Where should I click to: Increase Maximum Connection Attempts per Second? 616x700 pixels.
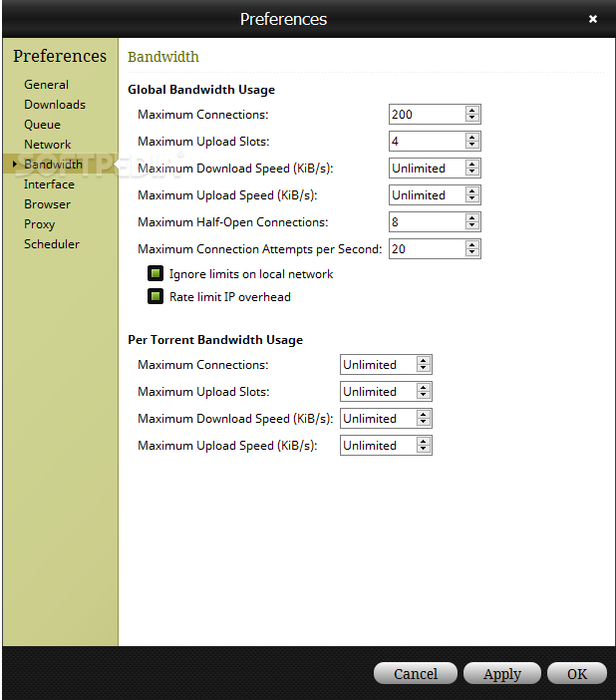click(471, 244)
